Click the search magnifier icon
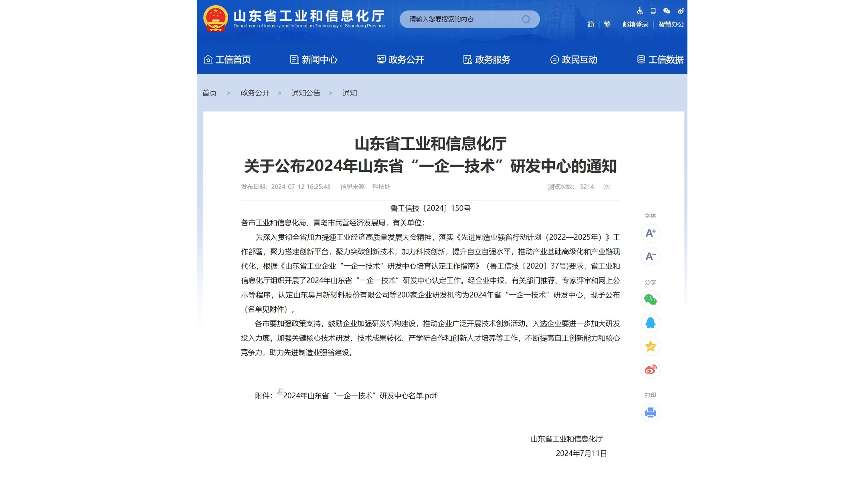The width and height of the screenshot is (868, 488). [526, 19]
